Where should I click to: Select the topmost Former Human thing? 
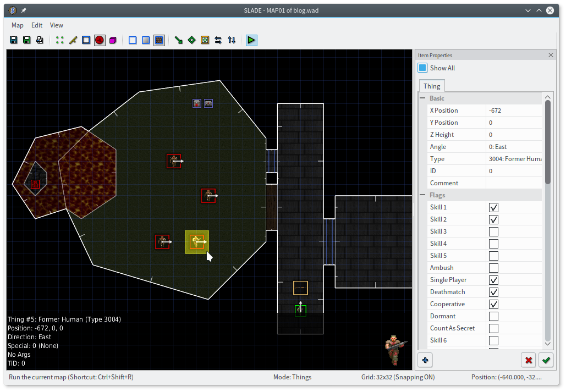(174, 161)
